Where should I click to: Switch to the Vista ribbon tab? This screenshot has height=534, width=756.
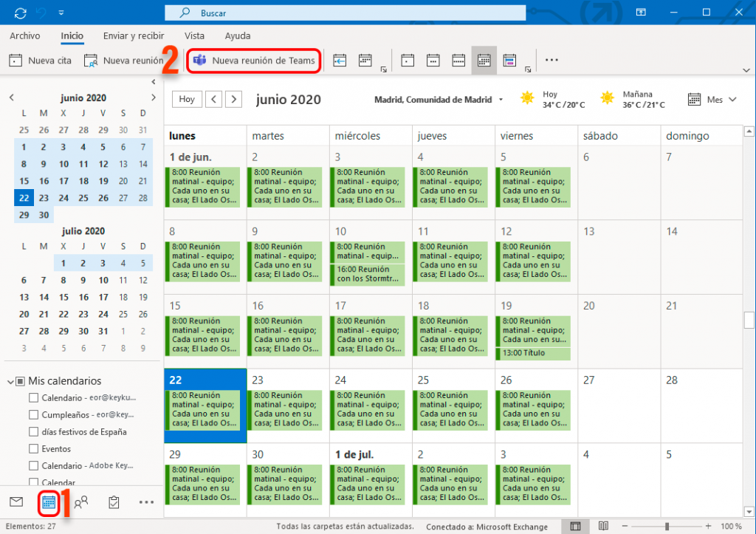tap(194, 35)
